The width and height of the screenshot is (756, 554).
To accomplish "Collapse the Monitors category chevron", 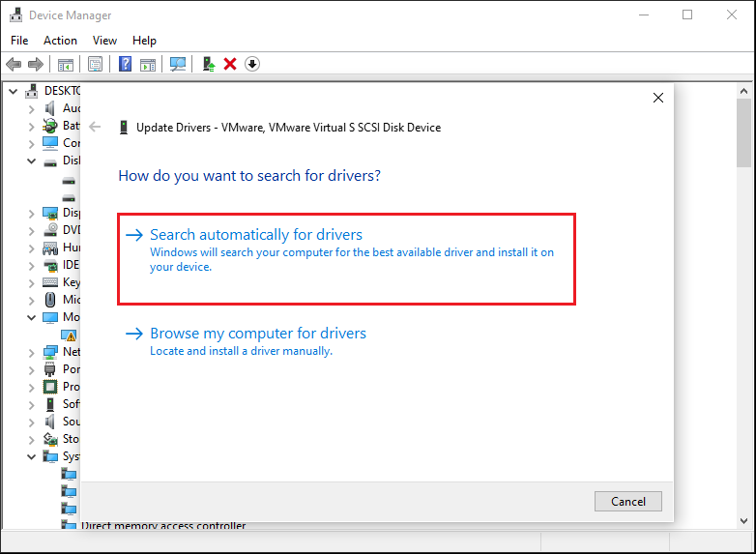I will [x=31, y=317].
